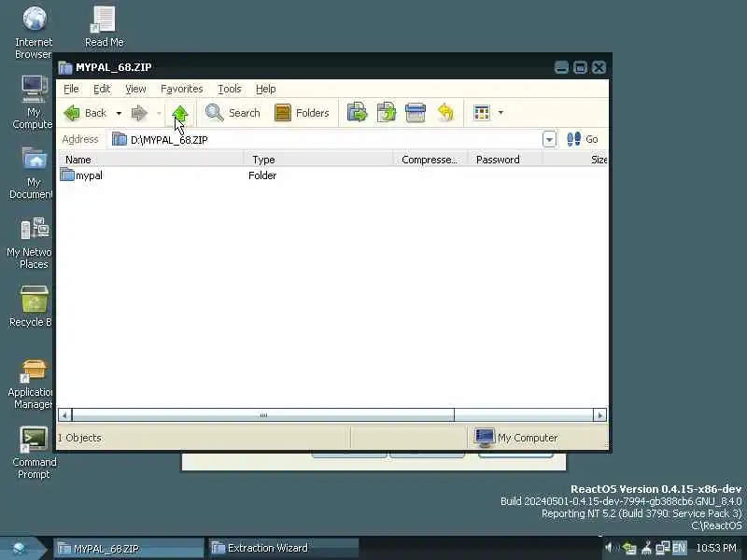Open the Recycle Bin desktop icon
The height and width of the screenshot is (560, 747).
34,307
